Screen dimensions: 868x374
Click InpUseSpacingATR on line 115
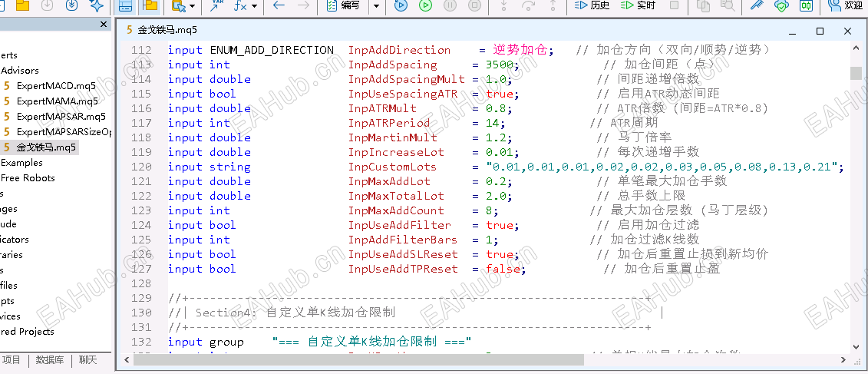(x=403, y=94)
